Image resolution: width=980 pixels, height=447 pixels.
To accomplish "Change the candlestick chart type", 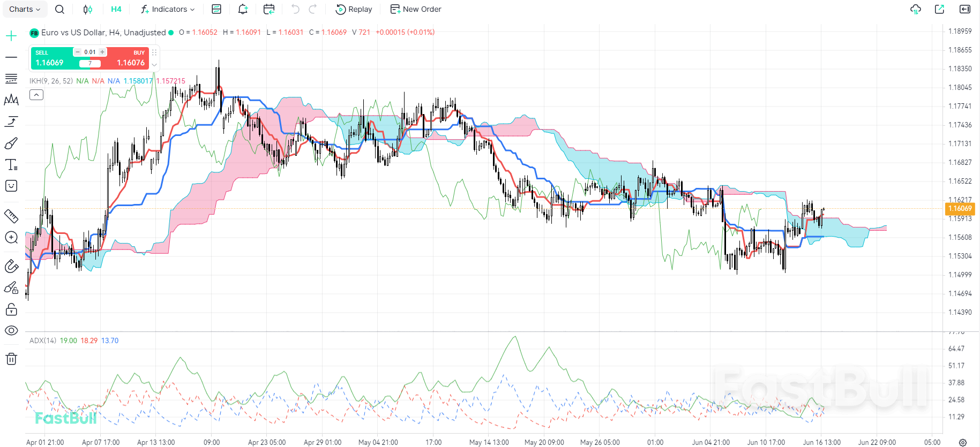I will point(88,9).
